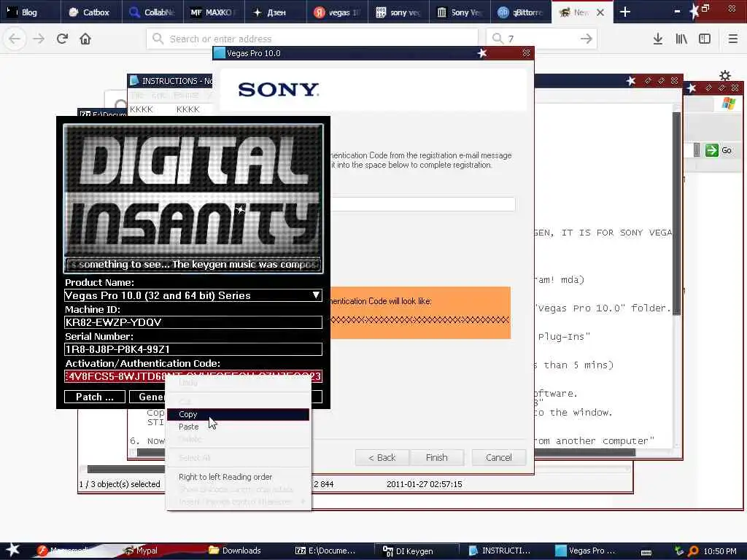The height and width of the screenshot is (560, 747).
Task: Select Right to left Reading order
Action: (x=238, y=477)
